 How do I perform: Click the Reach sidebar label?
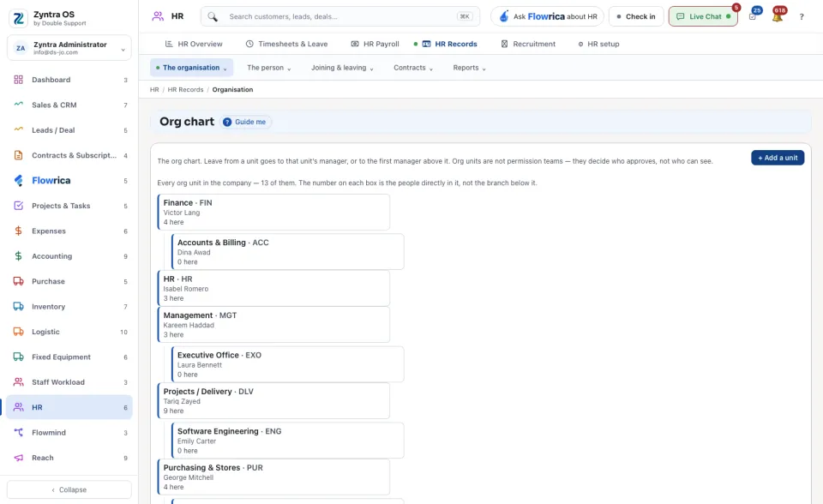tap(43, 458)
